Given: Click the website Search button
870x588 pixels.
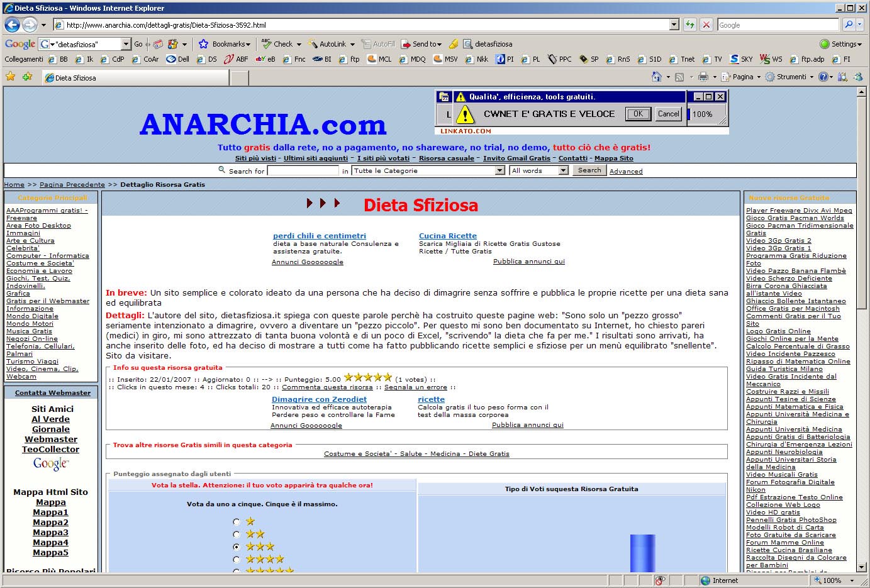Looking at the screenshot, I should point(589,170).
